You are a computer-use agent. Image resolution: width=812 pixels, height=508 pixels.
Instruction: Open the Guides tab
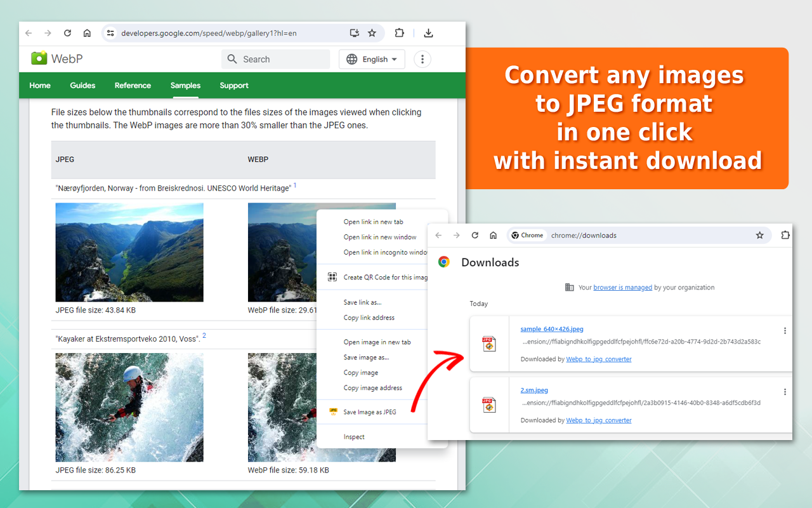click(82, 85)
